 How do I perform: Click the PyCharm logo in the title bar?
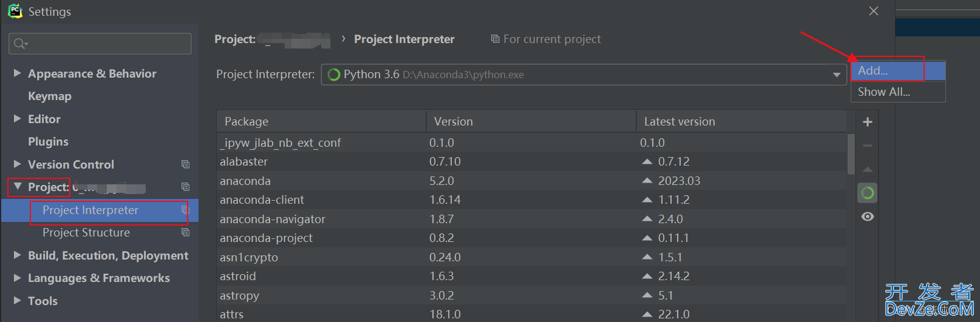(x=15, y=11)
